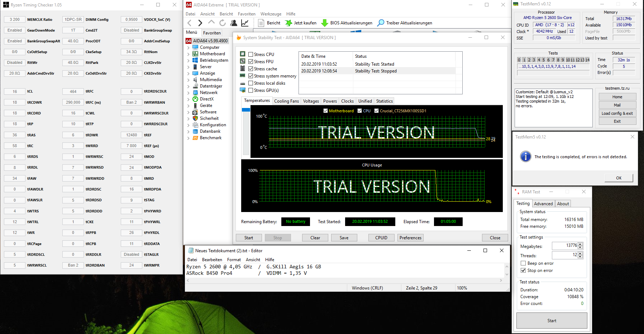Image resolution: width=644 pixels, height=334 pixels.
Task: Expand the Benchmark tree node
Action: click(189, 138)
